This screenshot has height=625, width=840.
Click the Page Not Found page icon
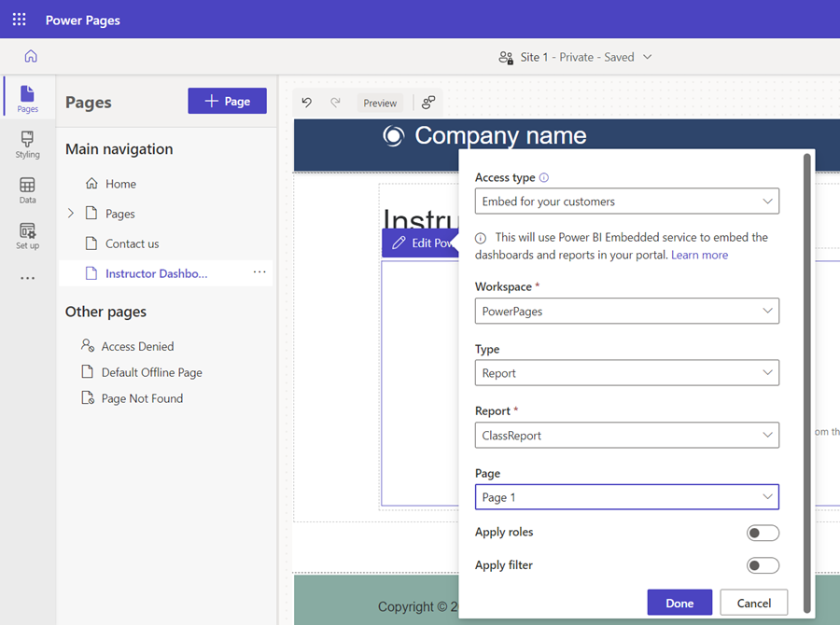click(x=88, y=398)
